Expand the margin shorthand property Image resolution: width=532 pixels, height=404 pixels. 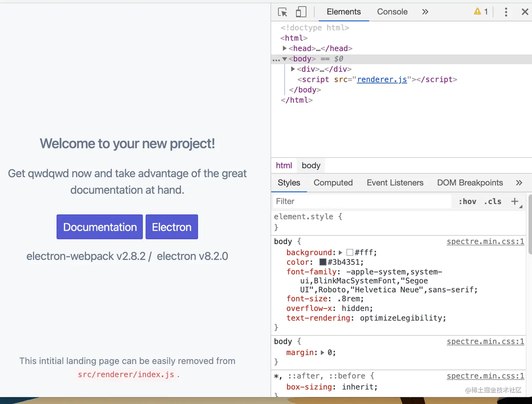pos(322,352)
